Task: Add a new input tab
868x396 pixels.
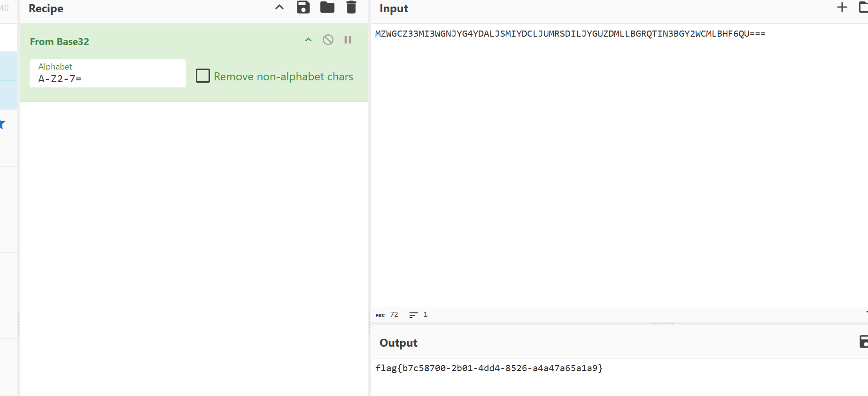Action: (842, 7)
